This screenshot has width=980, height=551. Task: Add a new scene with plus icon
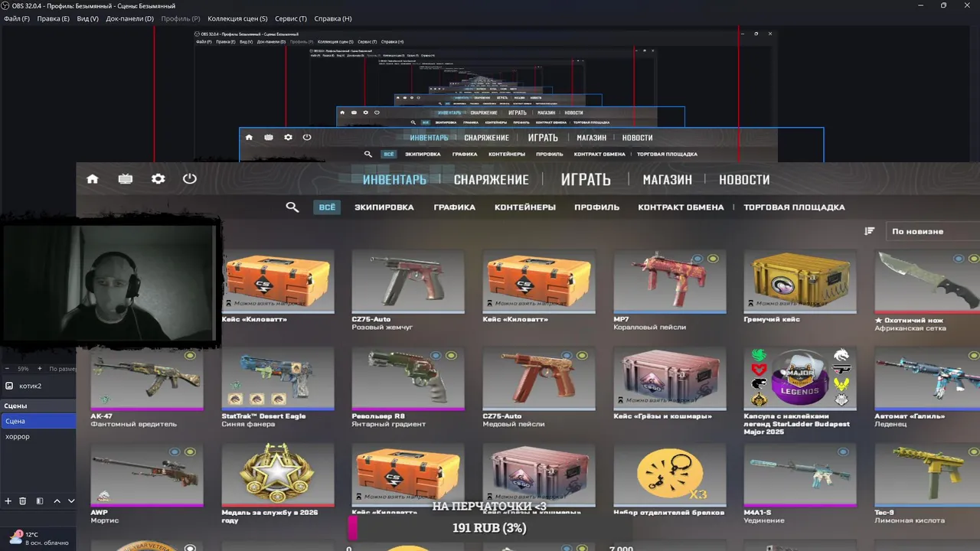(8, 501)
